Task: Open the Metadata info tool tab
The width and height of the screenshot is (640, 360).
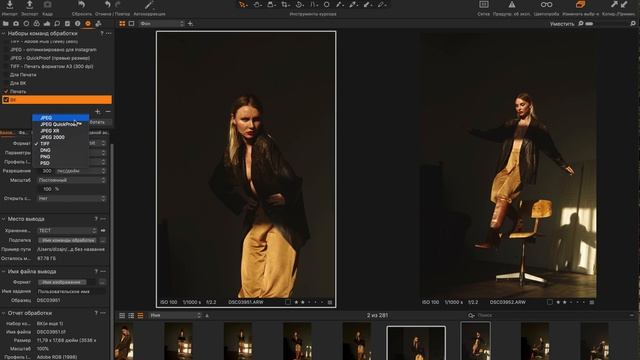Action: (78, 24)
